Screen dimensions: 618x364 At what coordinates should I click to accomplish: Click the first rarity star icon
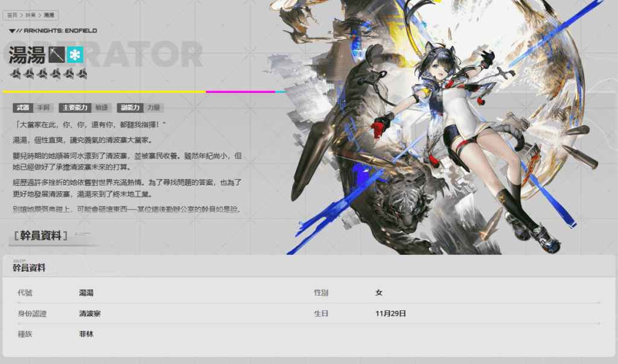tap(15, 74)
